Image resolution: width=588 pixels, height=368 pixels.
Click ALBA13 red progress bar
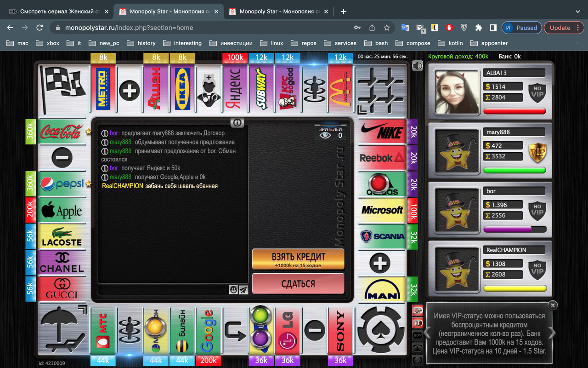[x=514, y=111]
